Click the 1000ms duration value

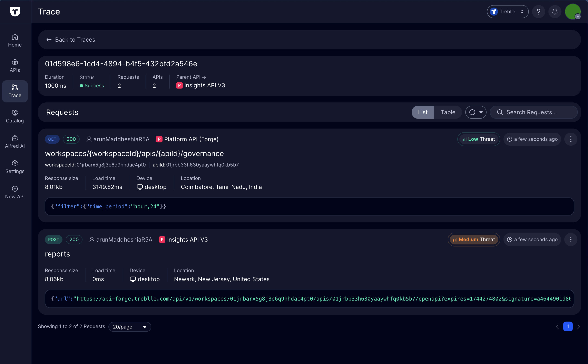[x=55, y=86]
